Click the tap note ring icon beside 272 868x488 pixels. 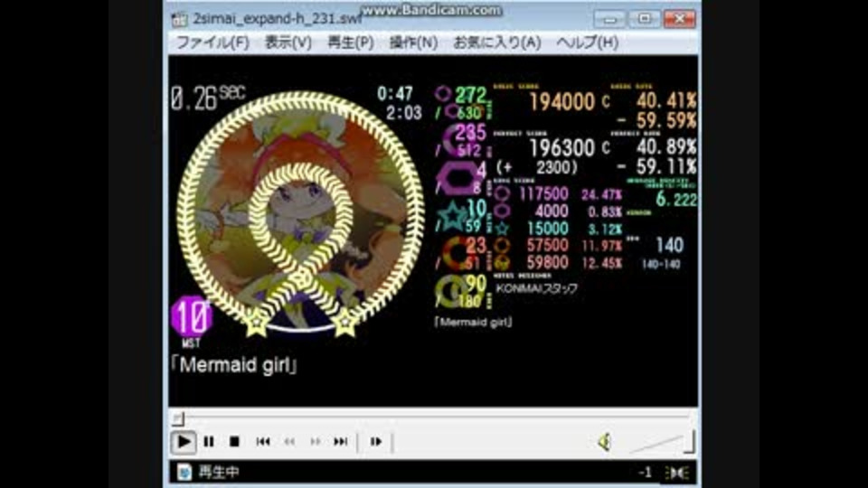tap(443, 94)
